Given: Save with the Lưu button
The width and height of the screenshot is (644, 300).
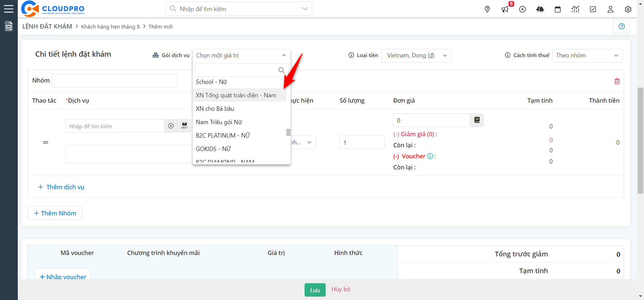Looking at the screenshot, I should (x=315, y=290).
